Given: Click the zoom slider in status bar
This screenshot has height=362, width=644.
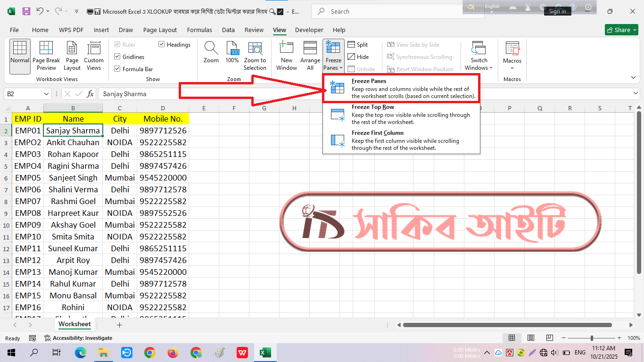Looking at the screenshot, I should (592, 338).
